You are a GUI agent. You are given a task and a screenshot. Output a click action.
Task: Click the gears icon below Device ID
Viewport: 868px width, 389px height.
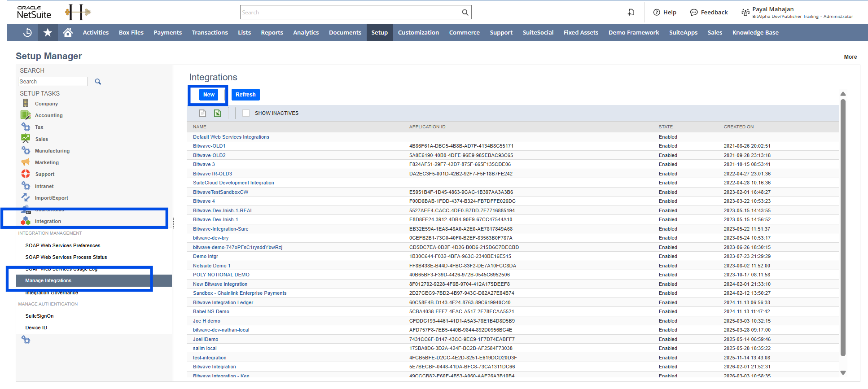click(26, 341)
